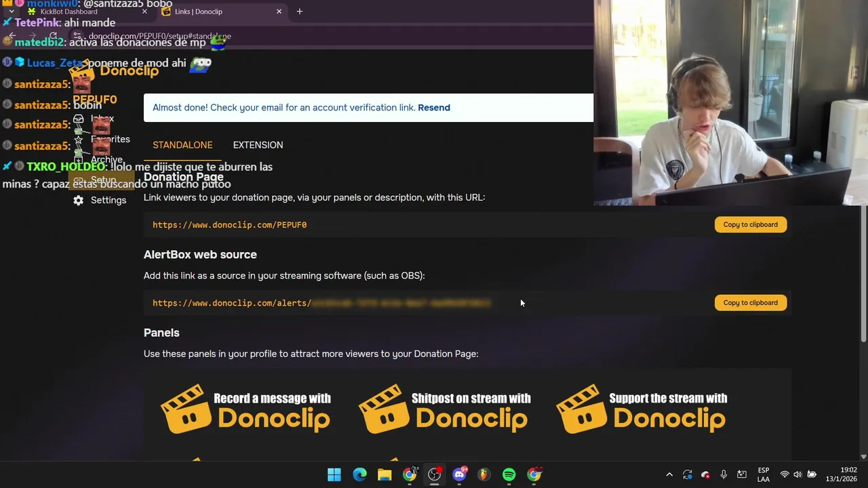The image size is (868, 488).
Task: Click the sync tray icon
Action: pos(688,474)
